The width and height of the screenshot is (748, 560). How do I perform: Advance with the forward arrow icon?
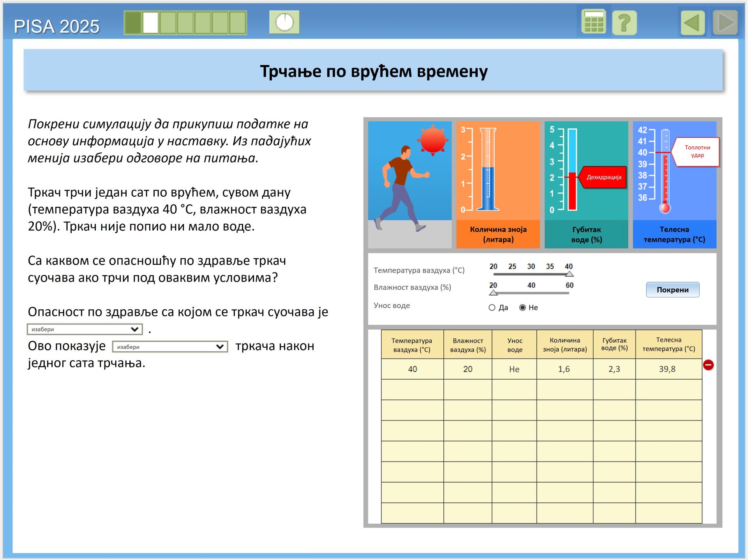[725, 23]
